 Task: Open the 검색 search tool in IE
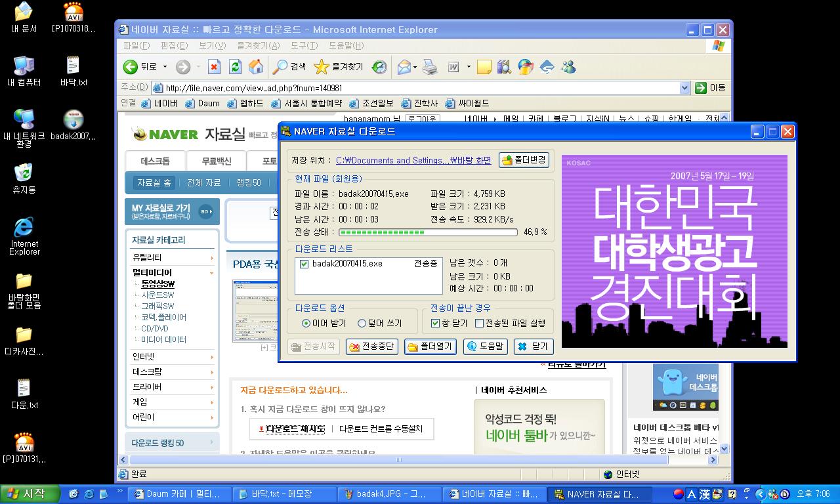click(x=289, y=66)
